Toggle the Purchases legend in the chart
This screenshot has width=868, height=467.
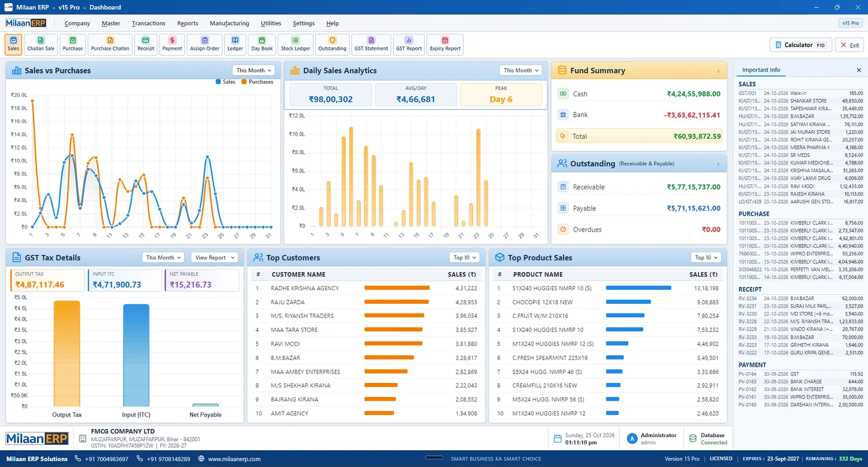[x=258, y=82]
